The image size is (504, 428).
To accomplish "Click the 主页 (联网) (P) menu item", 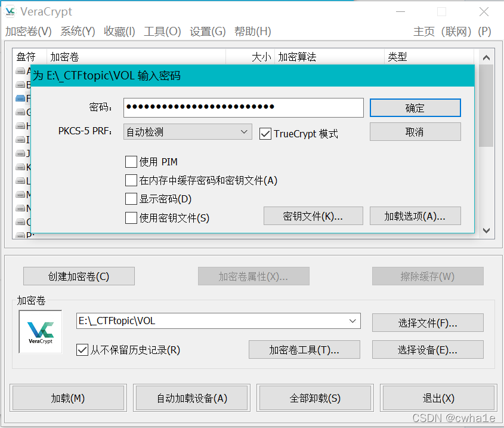I will pyautogui.click(x=452, y=31).
